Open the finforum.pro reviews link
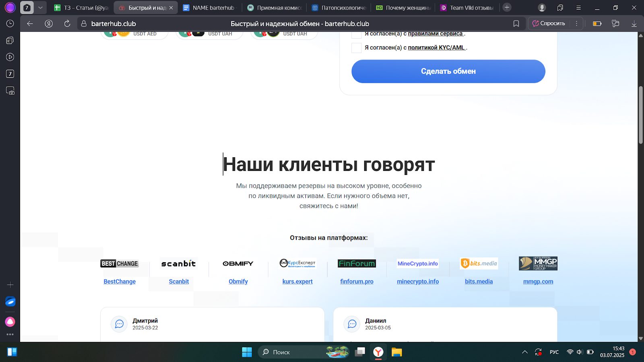The height and width of the screenshot is (362, 644). coord(357,282)
